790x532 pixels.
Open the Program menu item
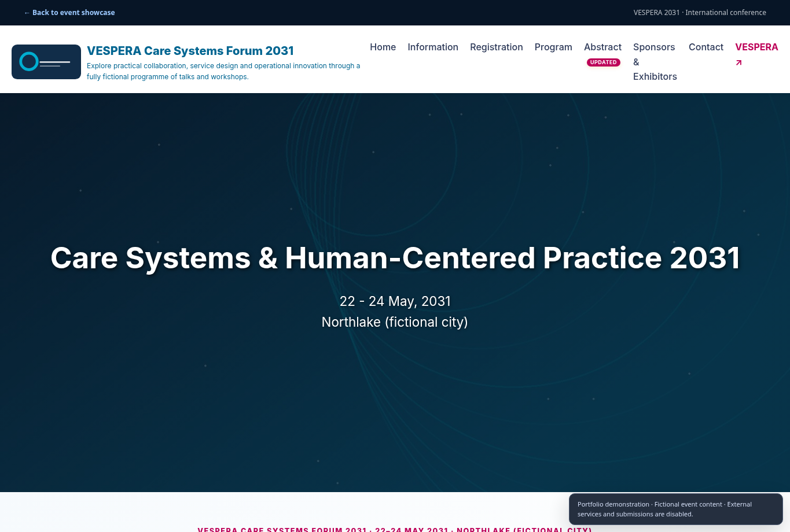pos(553,47)
